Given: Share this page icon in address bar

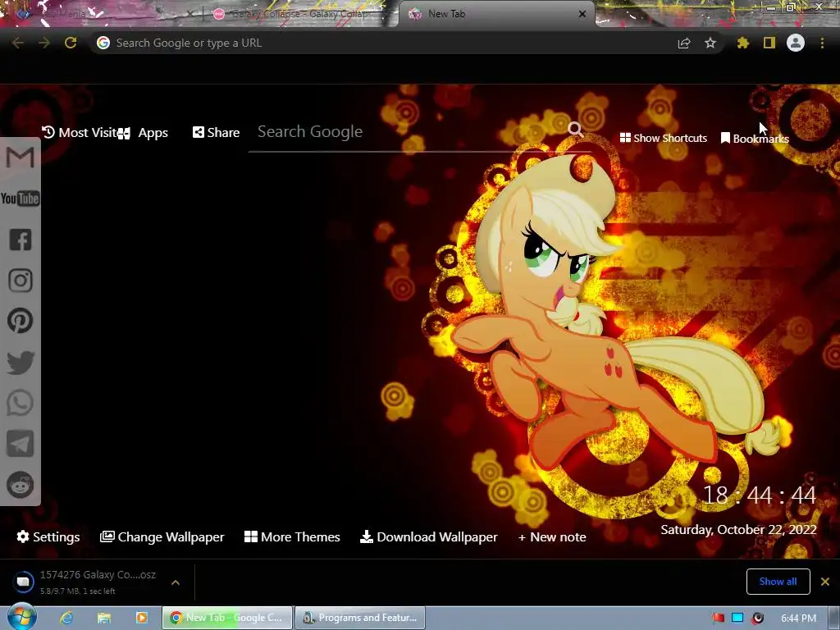Looking at the screenshot, I should pos(684,43).
